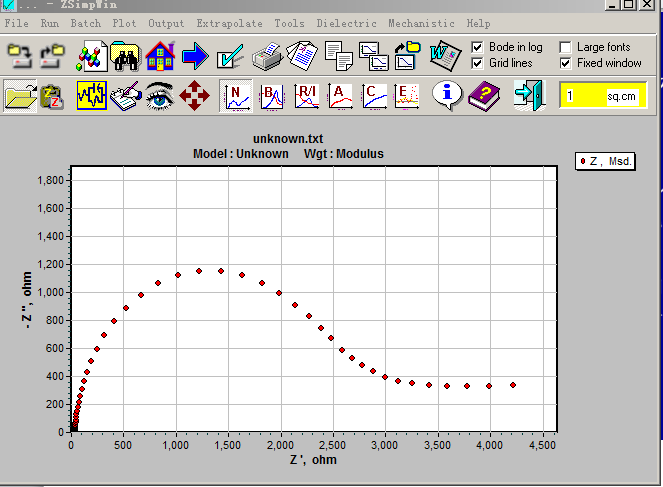This screenshot has height=487, width=663.
Task: Enable the Large fonts checkbox
Action: [565, 47]
